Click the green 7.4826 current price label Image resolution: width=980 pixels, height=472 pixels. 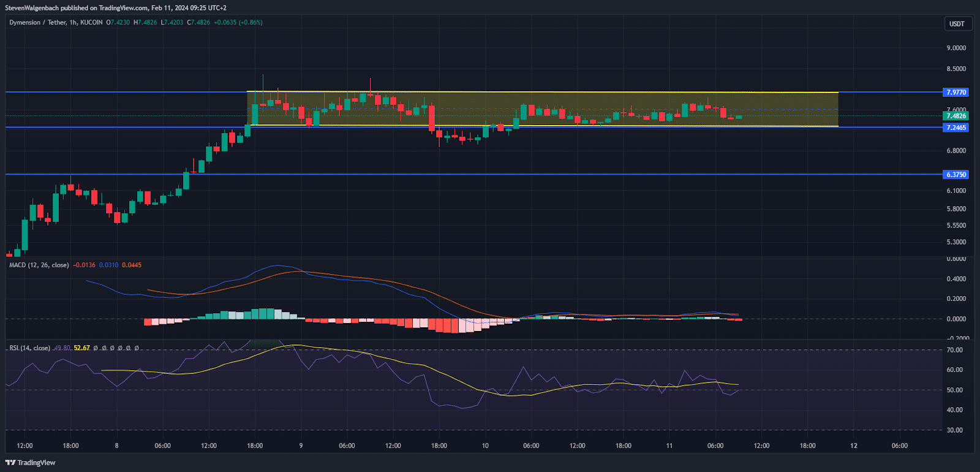tap(956, 116)
